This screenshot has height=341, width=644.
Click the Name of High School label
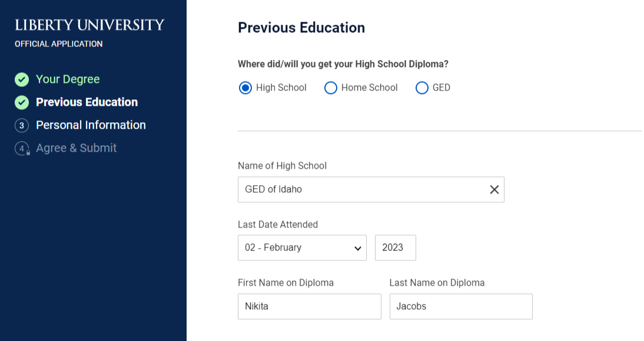[x=282, y=166]
